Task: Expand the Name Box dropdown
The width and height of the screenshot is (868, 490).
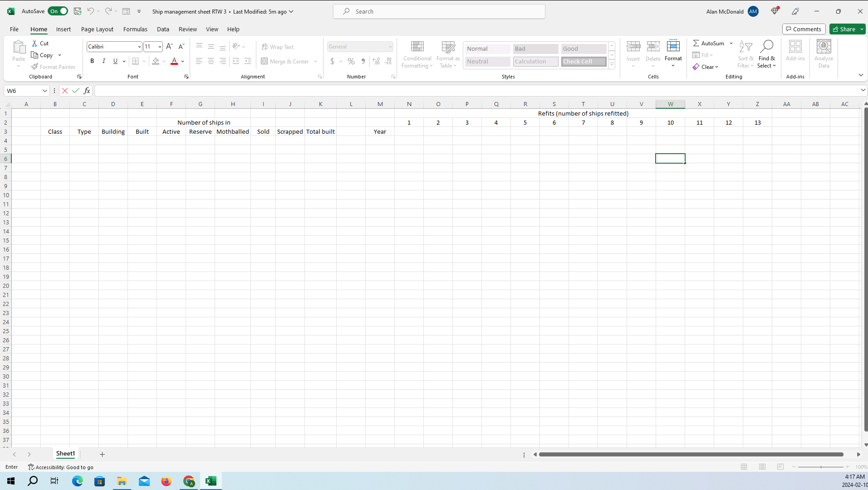Action: [45, 91]
